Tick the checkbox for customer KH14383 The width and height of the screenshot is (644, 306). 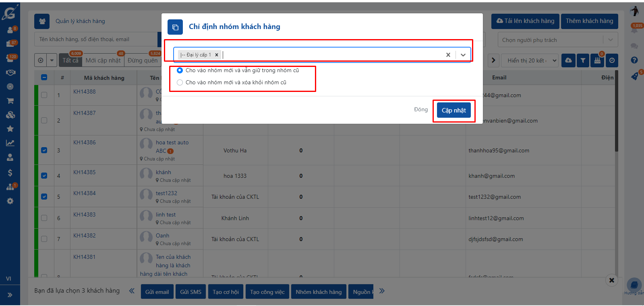pos(44,218)
